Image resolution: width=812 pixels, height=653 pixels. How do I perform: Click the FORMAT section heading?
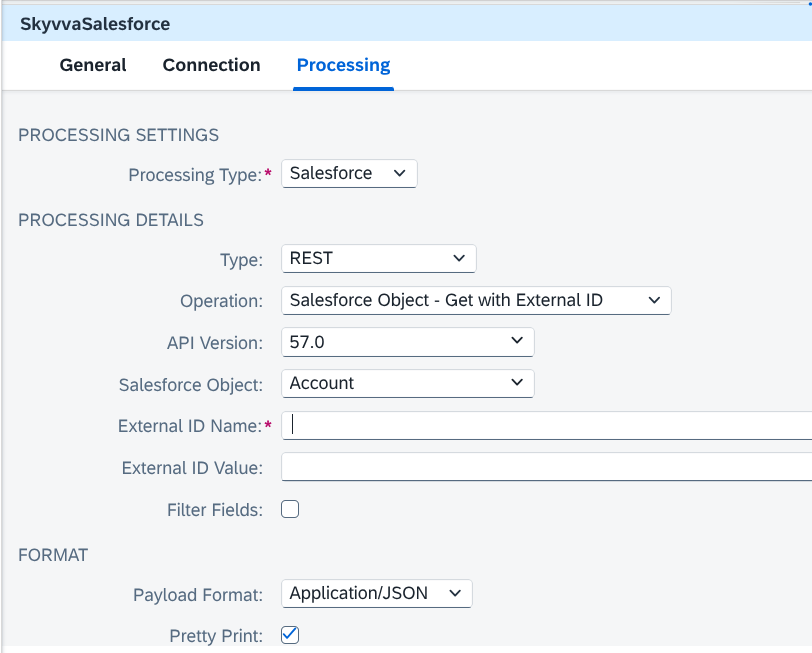(x=53, y=555)
